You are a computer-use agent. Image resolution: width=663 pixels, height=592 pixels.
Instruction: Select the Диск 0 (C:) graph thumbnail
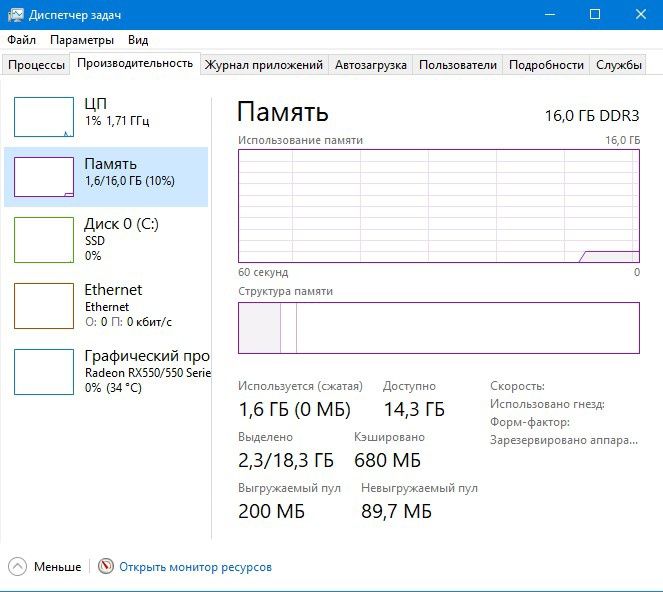pos(44,238)
